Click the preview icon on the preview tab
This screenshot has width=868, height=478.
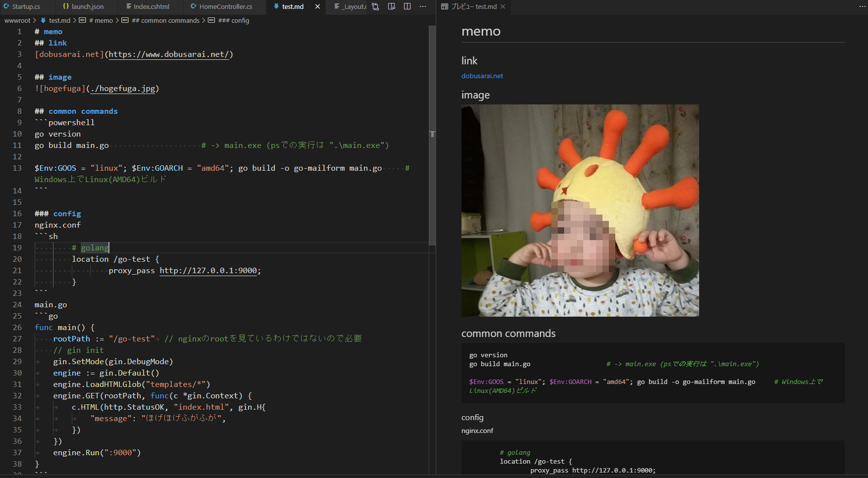click(445, 6)
